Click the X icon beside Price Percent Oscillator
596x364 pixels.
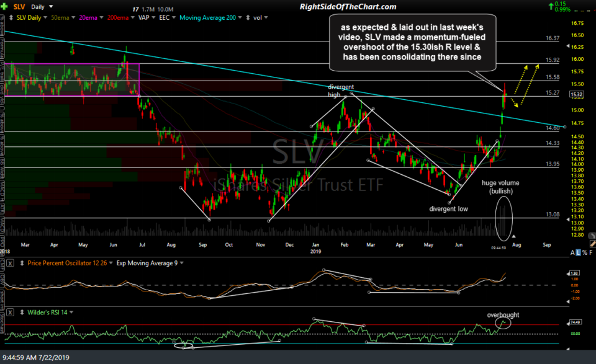[x=9, y=263]
